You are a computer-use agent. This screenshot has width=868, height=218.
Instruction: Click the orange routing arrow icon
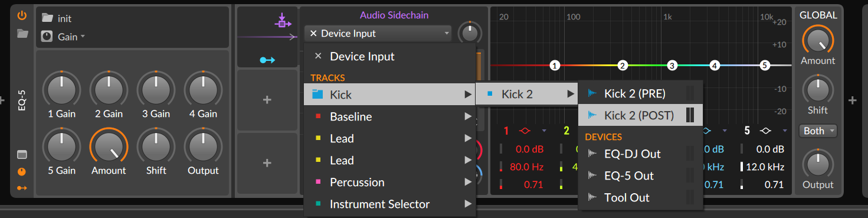pos(22,188)
